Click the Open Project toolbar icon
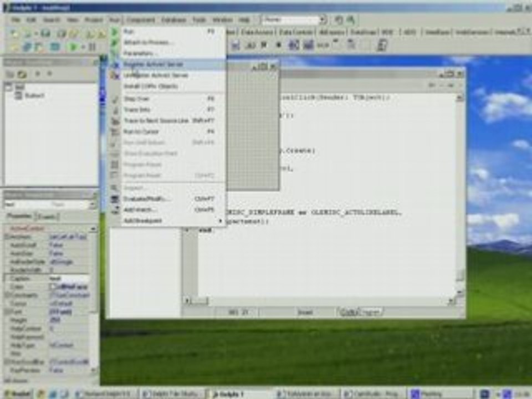 pos(73,34)
